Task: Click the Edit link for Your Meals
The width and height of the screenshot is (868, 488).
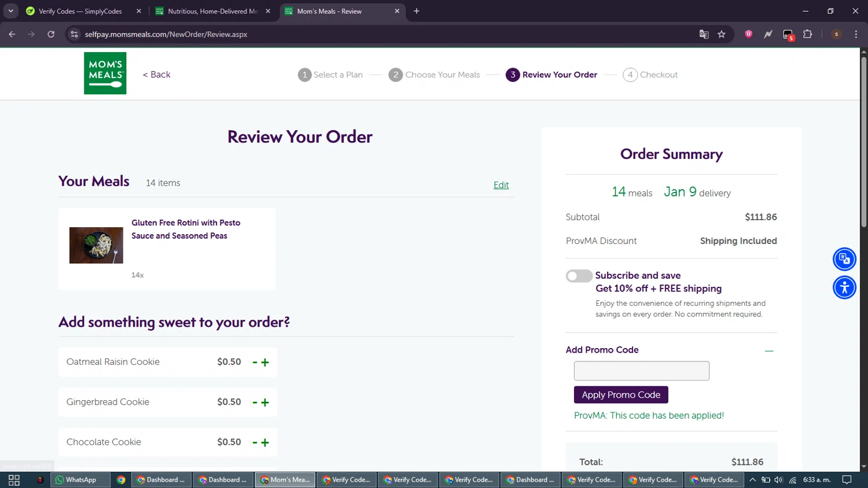Action: (501, 185)
